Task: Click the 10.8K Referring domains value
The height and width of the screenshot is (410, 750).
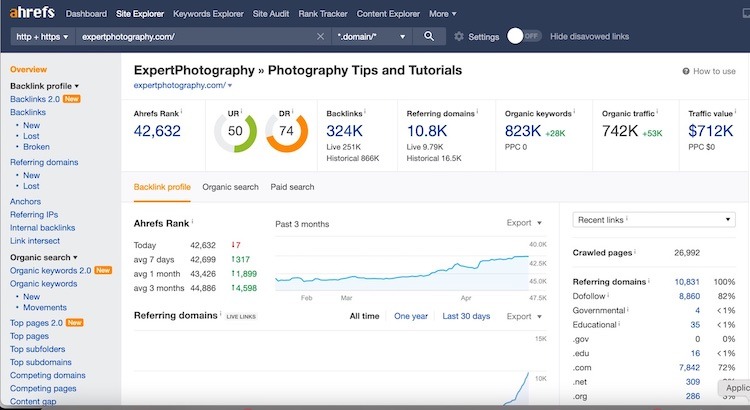Action: click(427, 131)
